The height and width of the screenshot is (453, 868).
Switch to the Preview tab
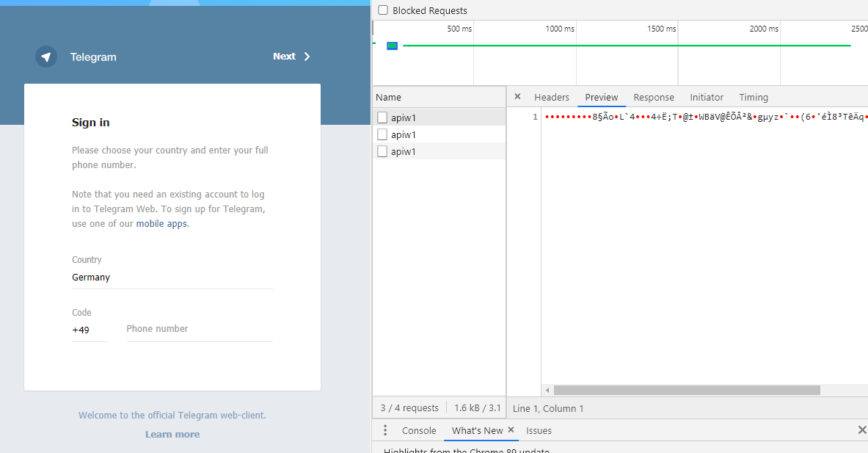click(601, 97)
